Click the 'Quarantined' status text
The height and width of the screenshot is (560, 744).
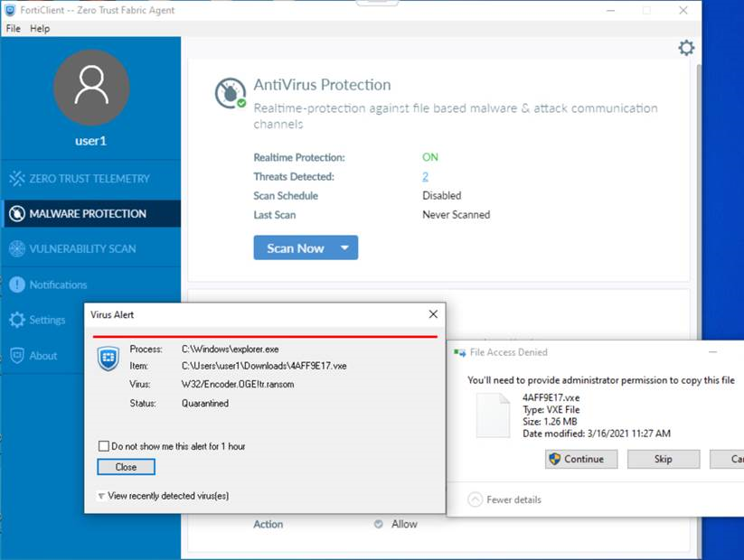(x=205, y=403)
